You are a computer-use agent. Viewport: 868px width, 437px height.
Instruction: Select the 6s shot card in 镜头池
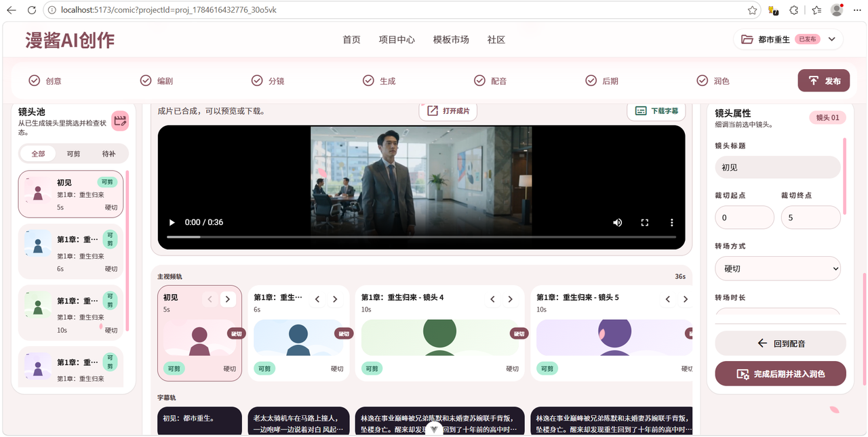pos(71,251)
